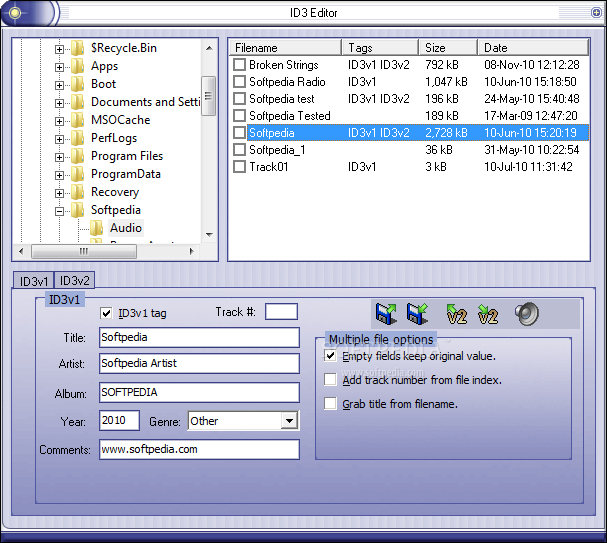Select the Apps folder label
This screenshot has width=607, height=543.
(105, 66)
